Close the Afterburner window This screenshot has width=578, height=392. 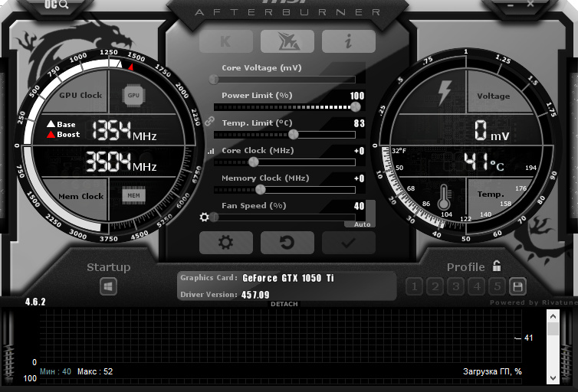coord(530,4)
